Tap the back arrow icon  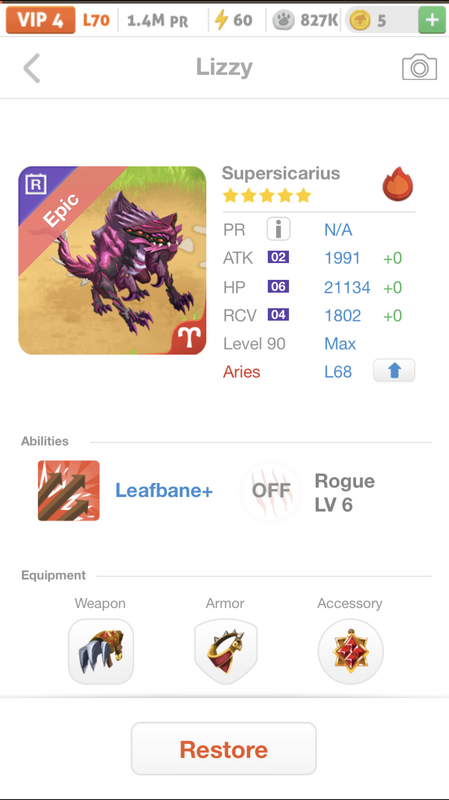click(x=32, y=68)
